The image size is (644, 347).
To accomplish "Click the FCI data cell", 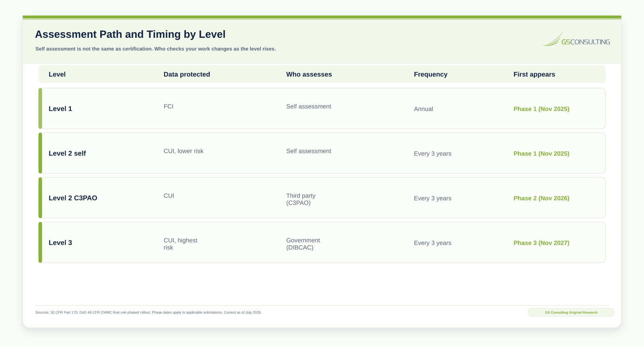I will pos(168,107).
